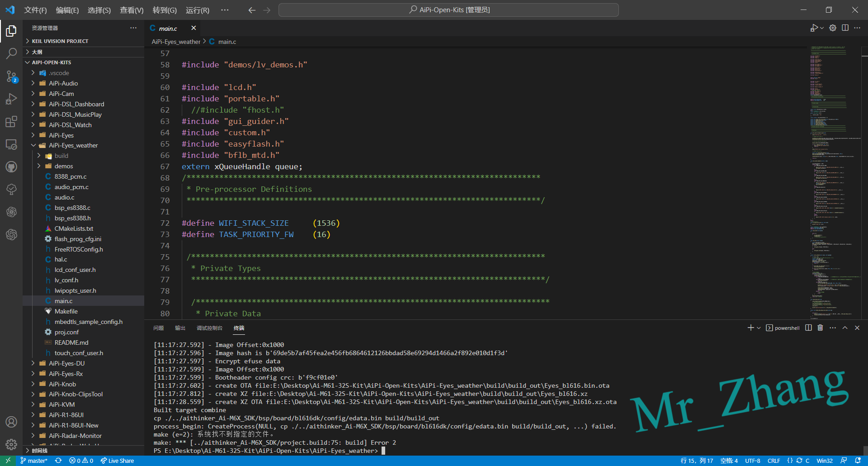Expand the demos folder

[x=84, y=166]
